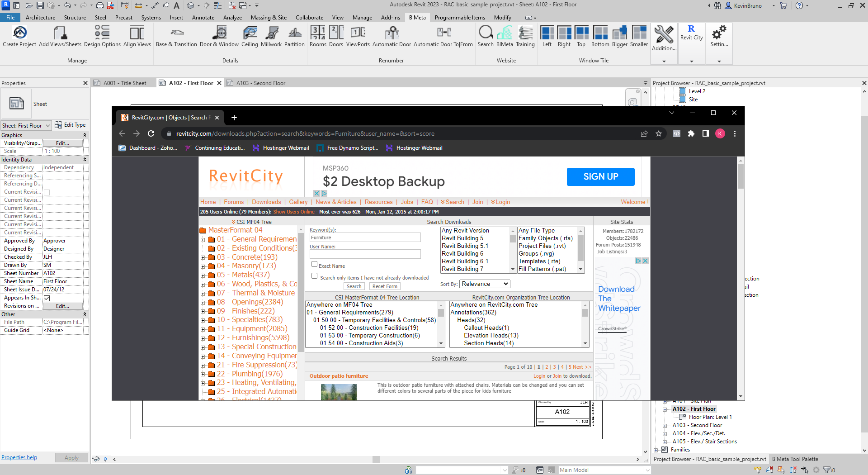This screenshot has width=868, height=475.
Task: Open the Sort By Relevance dropdown
Action: click(x=485, y=284)
